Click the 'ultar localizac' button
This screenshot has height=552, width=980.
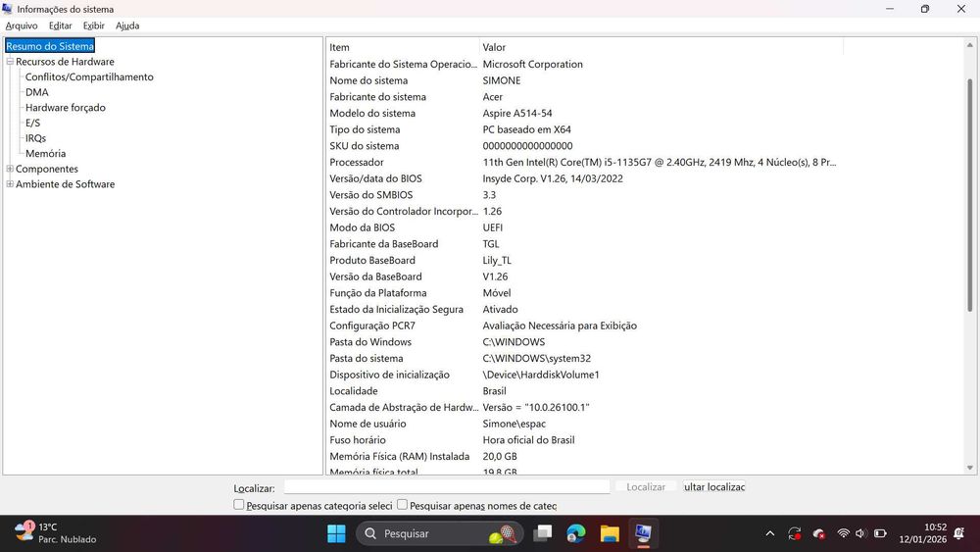[x=714, y=486]
